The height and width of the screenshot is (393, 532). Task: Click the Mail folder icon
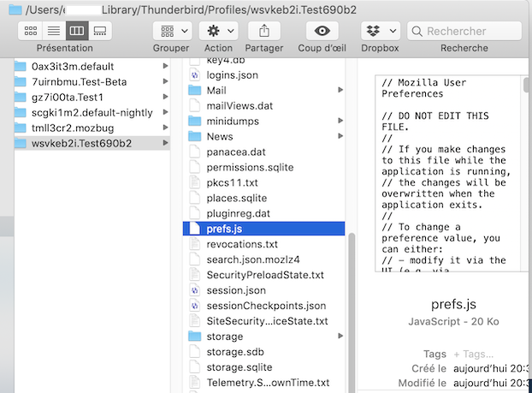[x=194, y=91]
